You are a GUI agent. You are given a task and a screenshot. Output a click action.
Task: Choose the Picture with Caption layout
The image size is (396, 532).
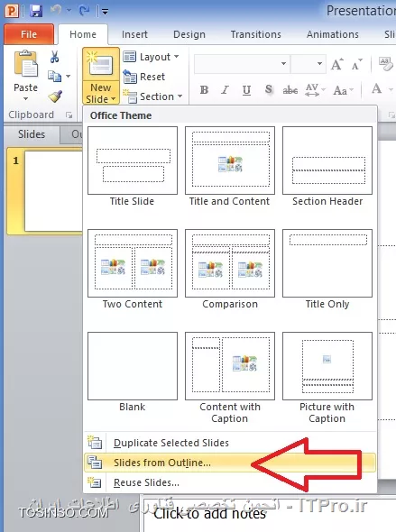click(327, 378)
